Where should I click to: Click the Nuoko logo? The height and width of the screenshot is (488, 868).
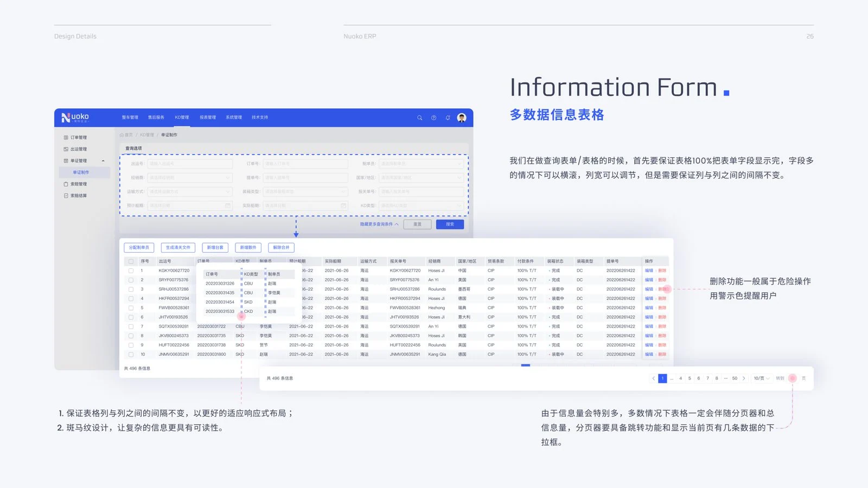[x=75, y=117]
